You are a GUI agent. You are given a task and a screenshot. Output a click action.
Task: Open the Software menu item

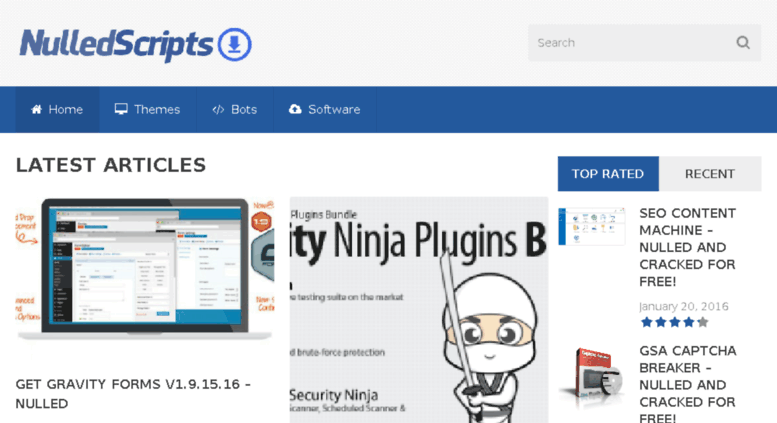point(325,109)
